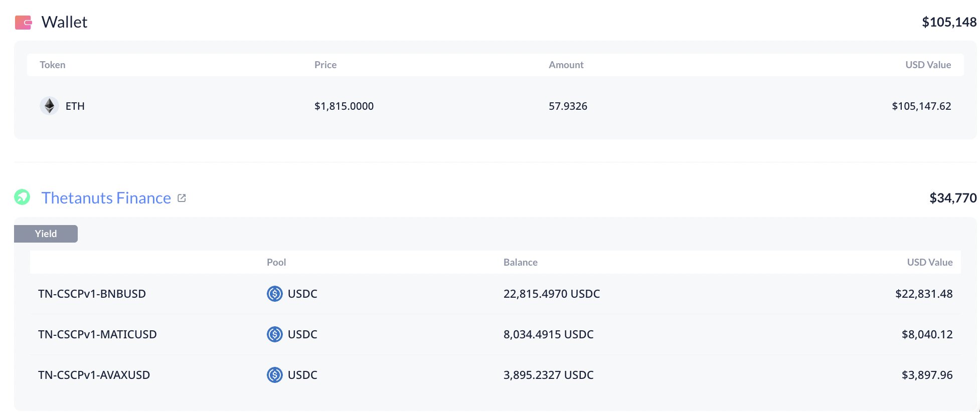Click the TN-CSCPv1-AVAXUSD vault name
The width and height of the screenshot is (980, 412).
coord(94,375)
